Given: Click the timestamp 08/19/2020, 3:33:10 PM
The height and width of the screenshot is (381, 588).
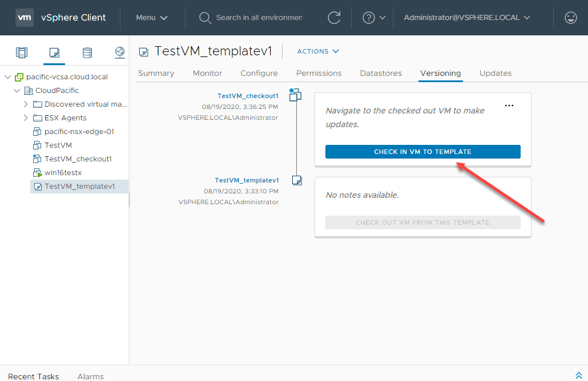Looking at the screenshot, I should [241, 191].
